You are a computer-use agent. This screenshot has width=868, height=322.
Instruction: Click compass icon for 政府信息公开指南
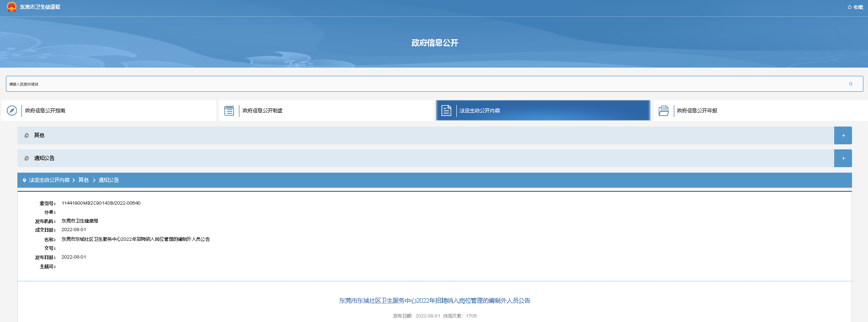(x=12, y=111)
